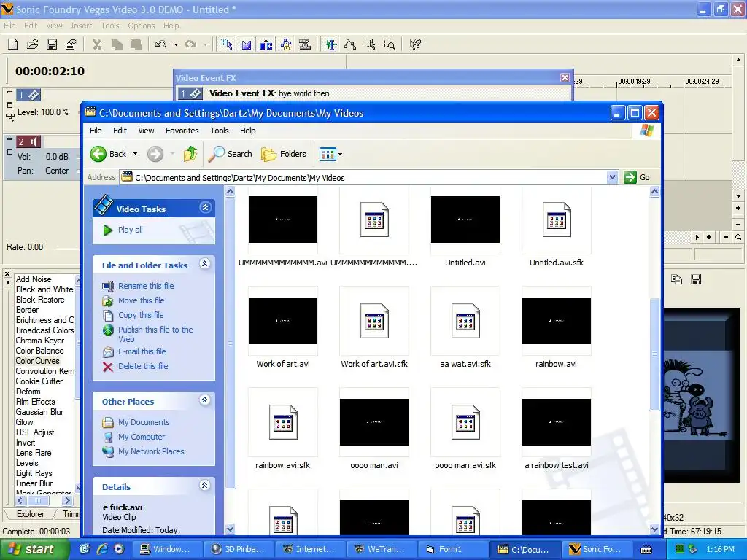The height and width of the screenshot is (560, 747).
Task: Select the Work of art.avi.sfk file icon
Action: (x=374, y=321)
